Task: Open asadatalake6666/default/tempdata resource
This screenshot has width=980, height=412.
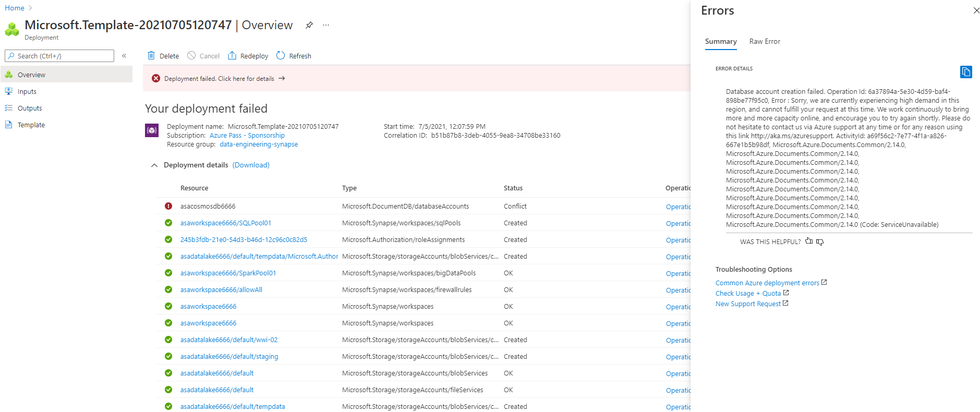Action: 233,406
